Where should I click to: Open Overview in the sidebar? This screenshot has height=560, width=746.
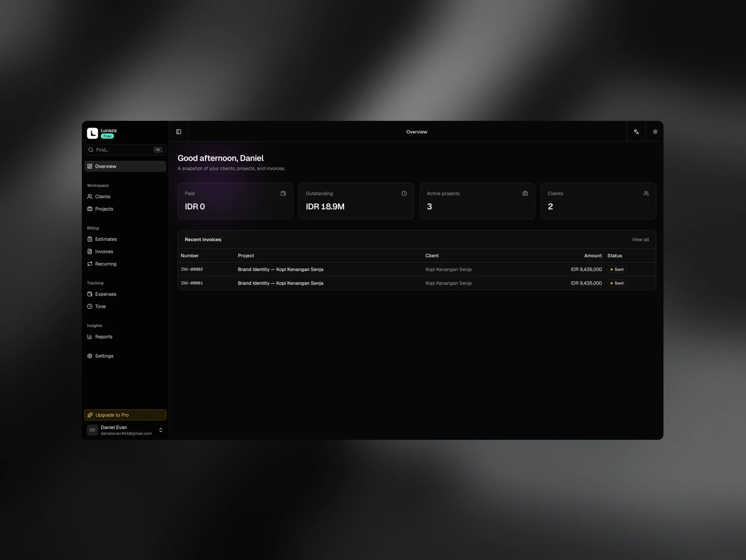pyautogui.click(x=125, y=166)
